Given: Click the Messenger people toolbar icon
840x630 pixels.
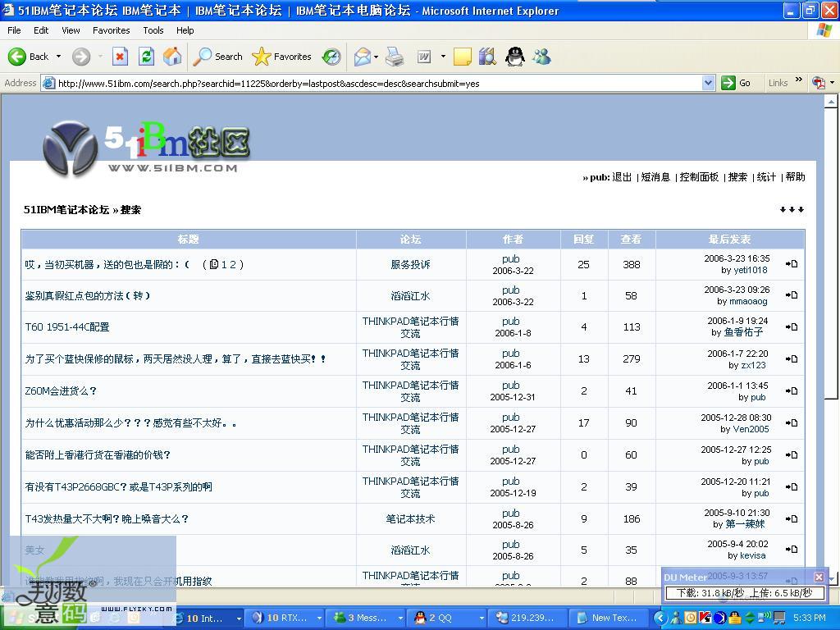Looking at the screenshot, I should tap(541, 57).
